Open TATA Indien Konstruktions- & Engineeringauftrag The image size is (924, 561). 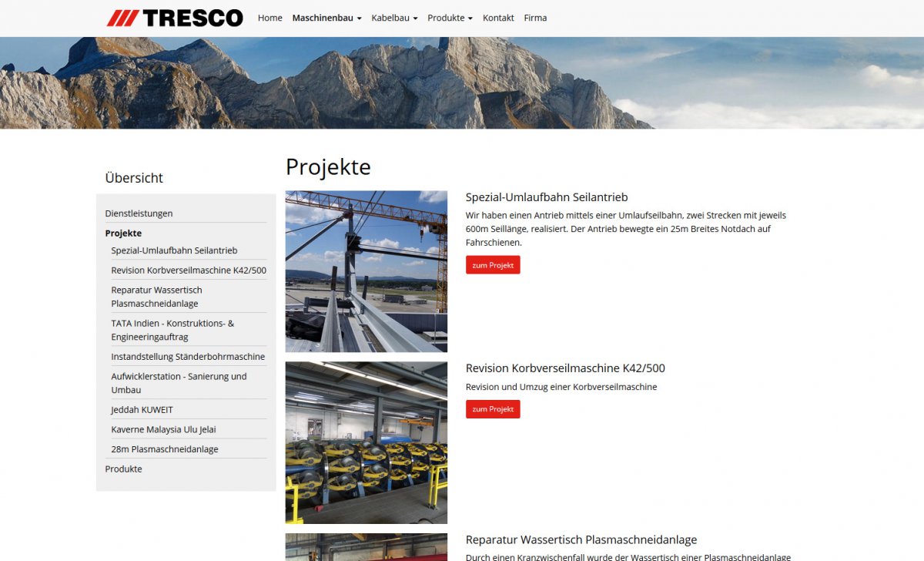[172, 330]
